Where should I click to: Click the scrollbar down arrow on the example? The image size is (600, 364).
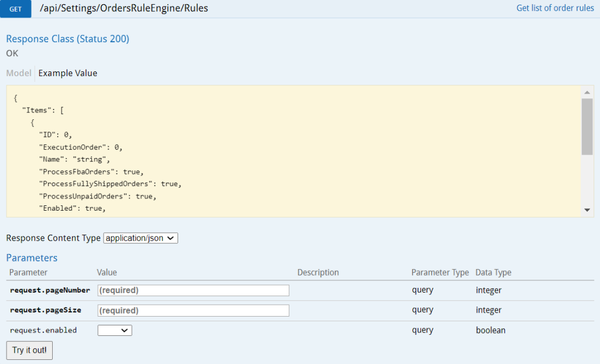click(x=588, y=210)
